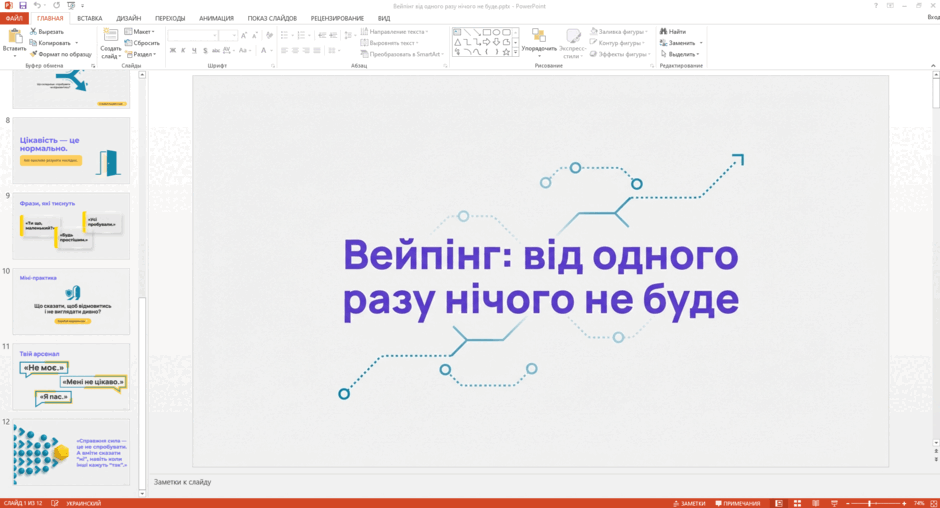The height and width of the screenshot is (508, 940).
Task: Switch to the ВСТАВКА tab
Action: click(90, 18)
